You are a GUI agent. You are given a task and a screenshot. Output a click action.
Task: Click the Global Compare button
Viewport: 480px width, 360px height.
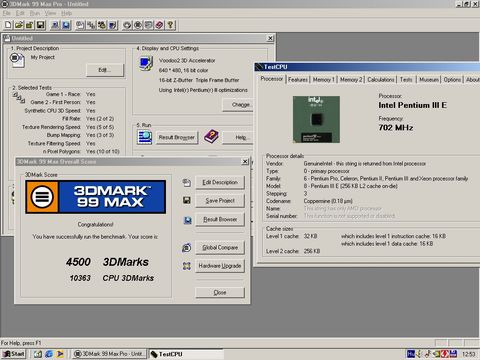coord(220,248)
